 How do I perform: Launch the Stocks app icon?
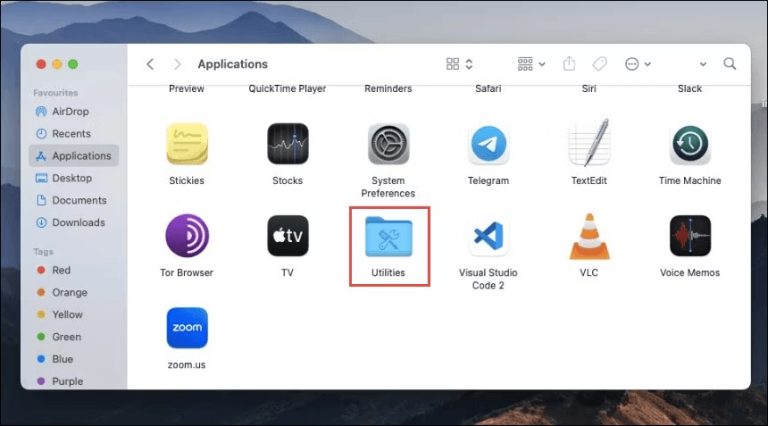pos(288,144)
